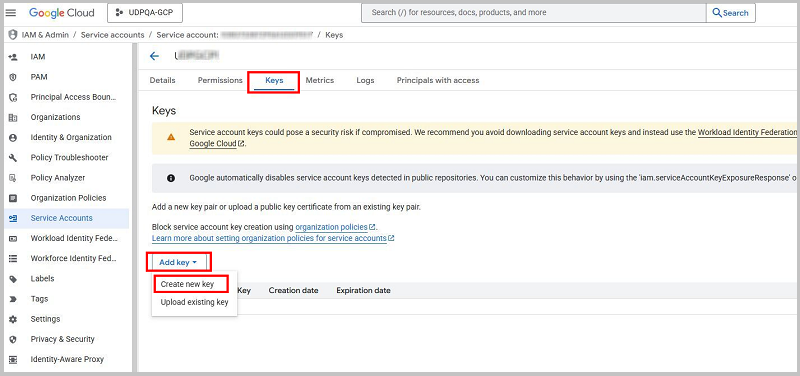Open the UDPQA-GCP project selector
Screen dimensions: 800x376
click(145, 13)
